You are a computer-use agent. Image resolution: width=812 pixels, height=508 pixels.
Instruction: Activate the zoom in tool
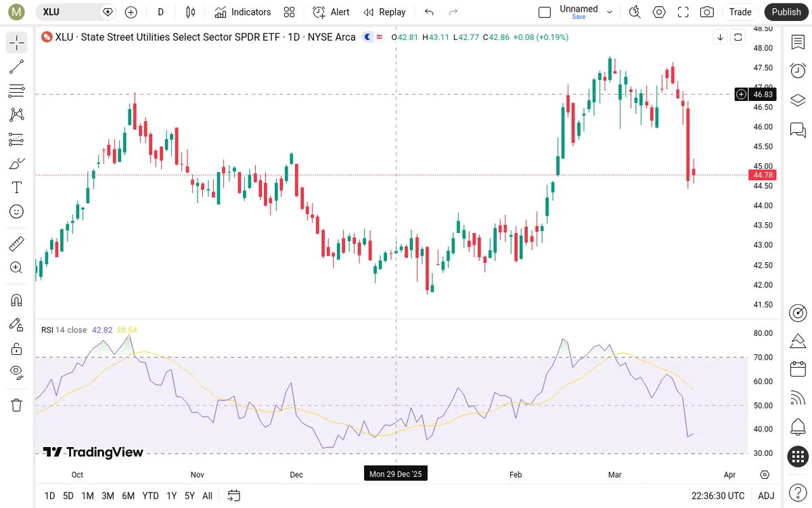point(17,268)
